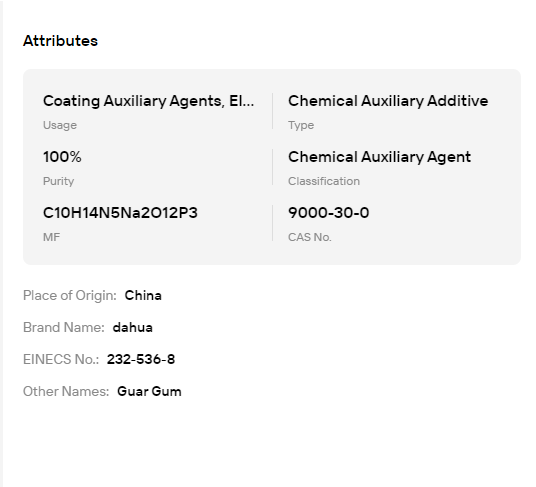Viewport: 536px width, 487px height.
Task: Click the Brand Name label
Action: [x=64, y=327]
